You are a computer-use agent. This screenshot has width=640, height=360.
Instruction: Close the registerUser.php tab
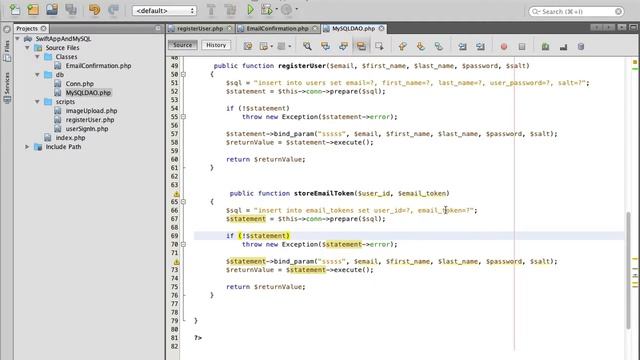click(230, 28)
